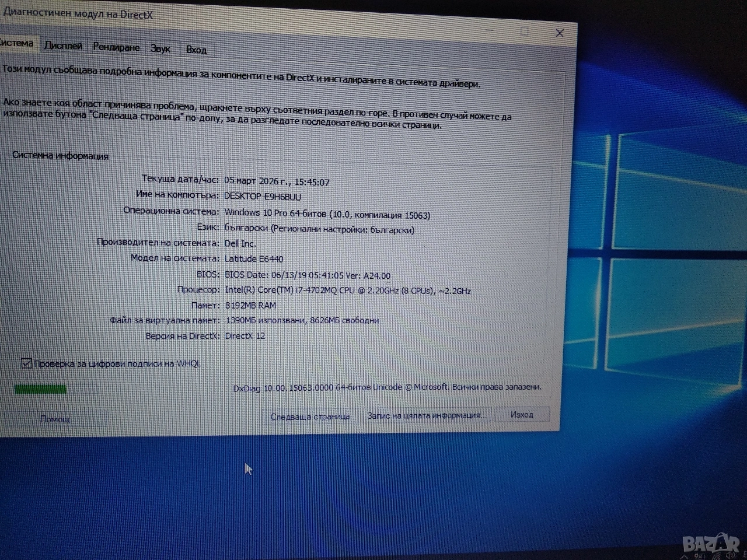The height and width of the screenshot is (560, 747).
Task: Click the Помощ button
Action: click(x=55, y=419)
